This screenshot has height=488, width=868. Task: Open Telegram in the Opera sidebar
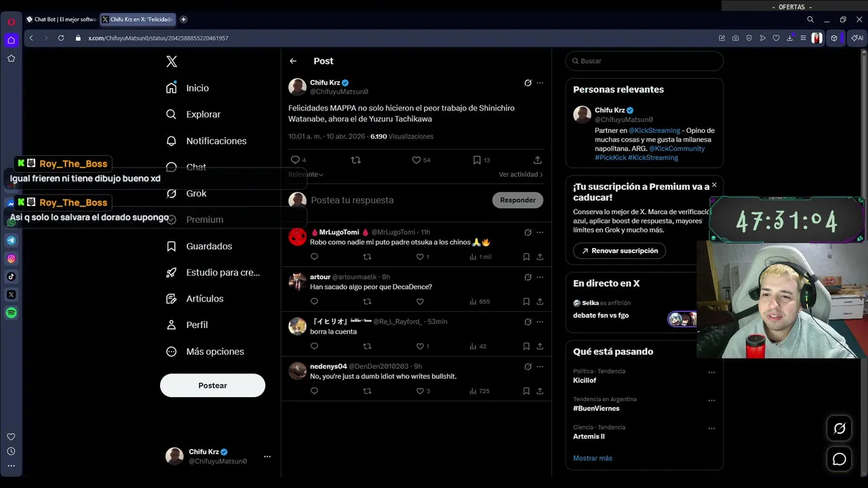(x=11, y=240)
